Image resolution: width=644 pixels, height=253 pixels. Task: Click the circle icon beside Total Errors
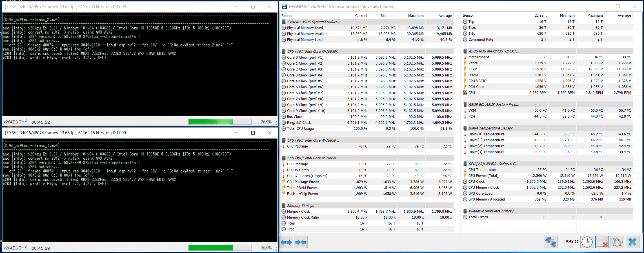click(465, 217)
